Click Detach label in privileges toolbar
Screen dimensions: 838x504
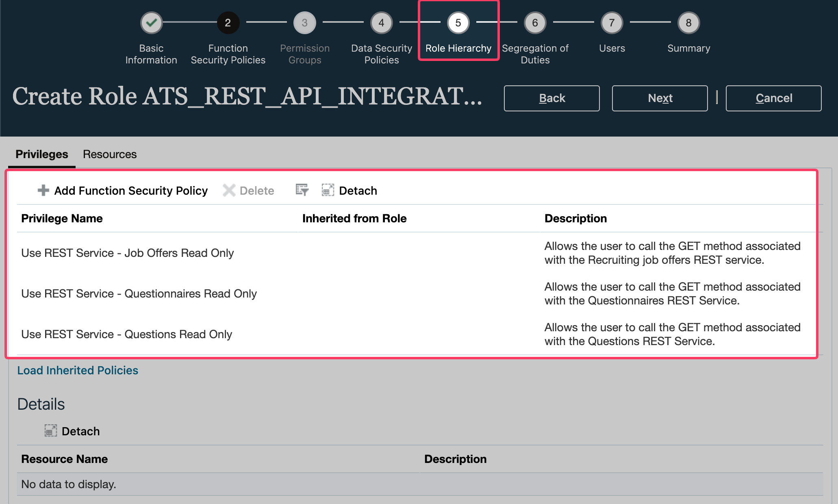click(x=358, y=191)
